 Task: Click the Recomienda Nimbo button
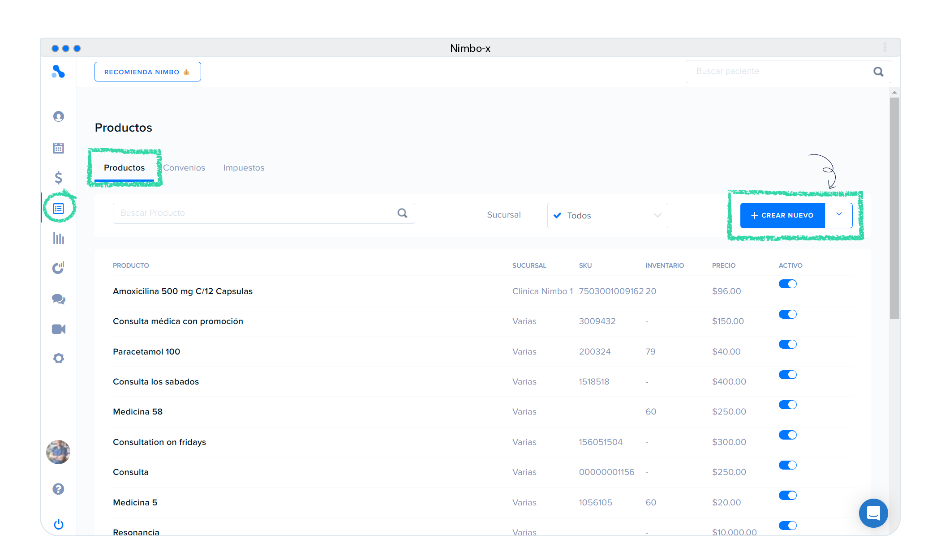147,72
